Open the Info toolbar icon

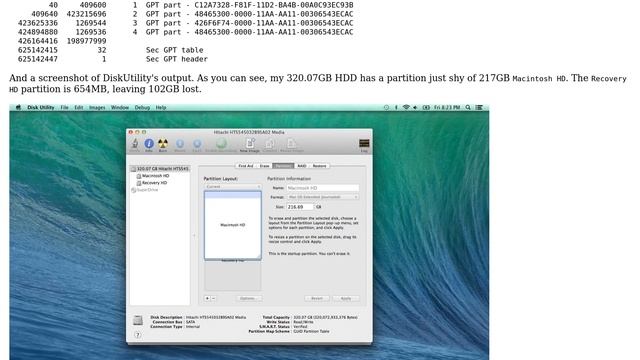(x=149, y=144)
